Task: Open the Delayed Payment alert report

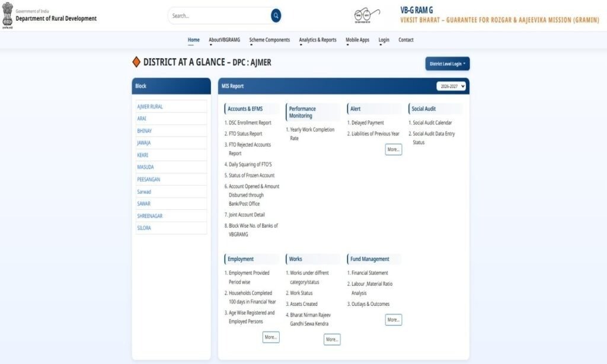Action: [x=368, y=123]
